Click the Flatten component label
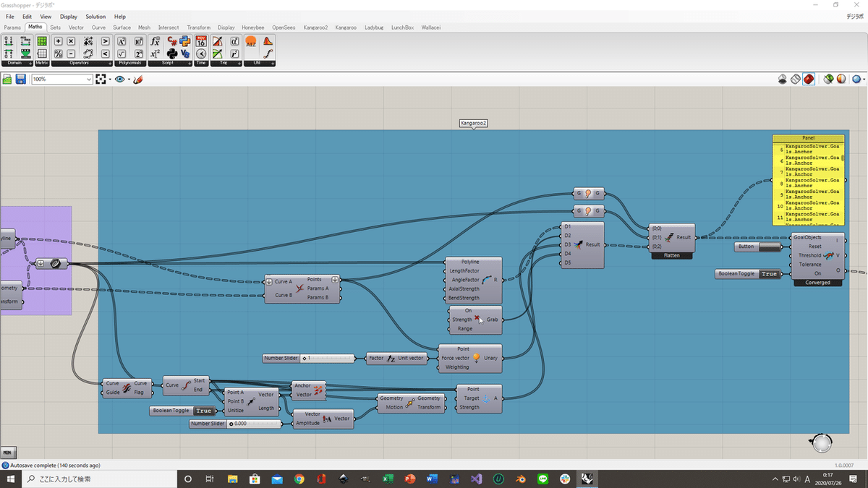This screenshot has width=868, height=488. click(672, 255)
